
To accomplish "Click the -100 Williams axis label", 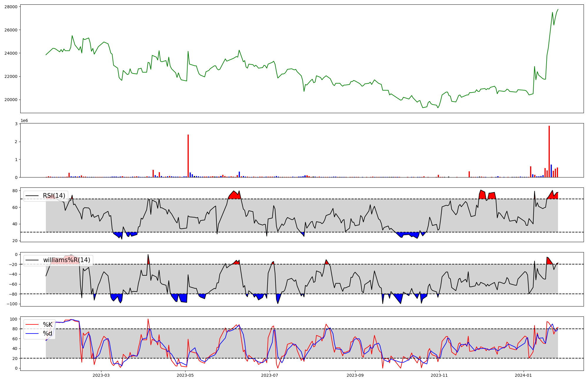I will pyautogui.click(x=12, y=304).
